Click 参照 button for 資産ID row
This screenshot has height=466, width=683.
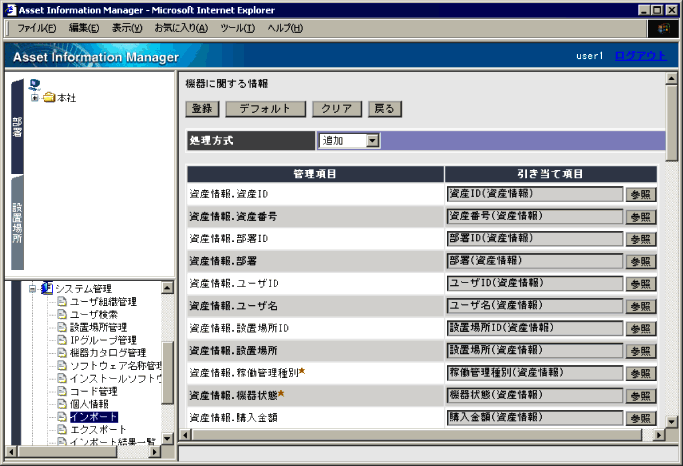641,194
